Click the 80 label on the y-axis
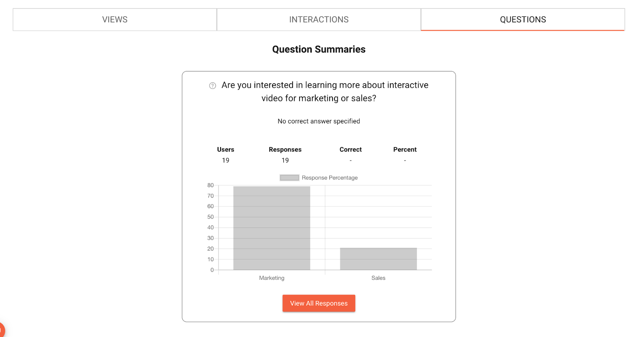Viewport: 644px width, 337px height. click(x=211, y=185)
